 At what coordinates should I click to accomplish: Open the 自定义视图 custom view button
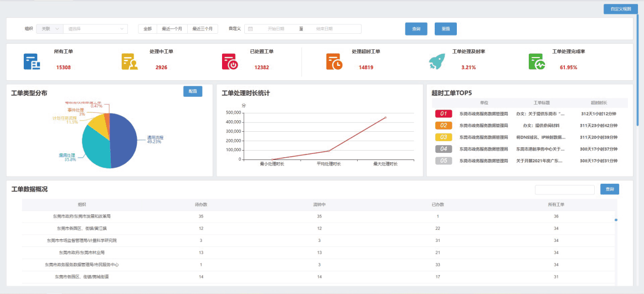(x=620, y=9)
